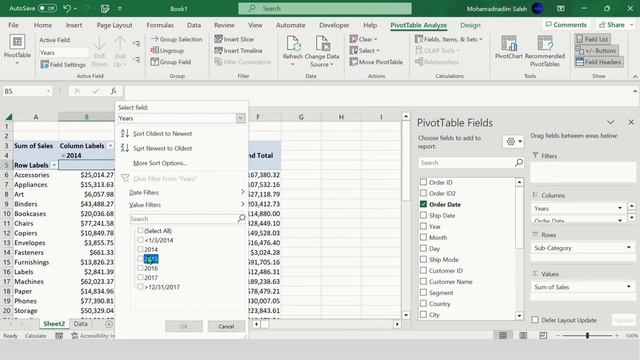Open PivotChart tool
Image resolution: width=640 pixels, height=360 pixels.
point(509,48)
